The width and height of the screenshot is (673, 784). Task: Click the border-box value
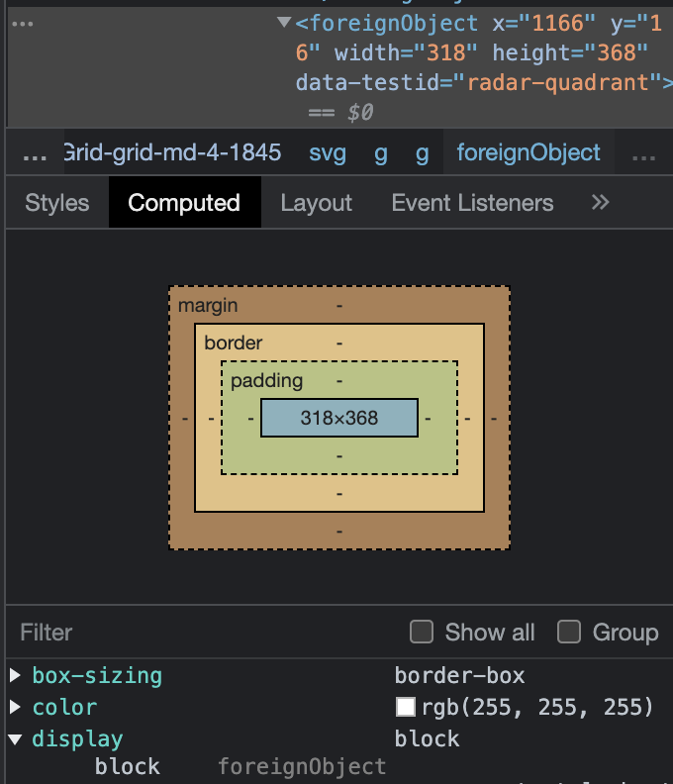[459, 676]
